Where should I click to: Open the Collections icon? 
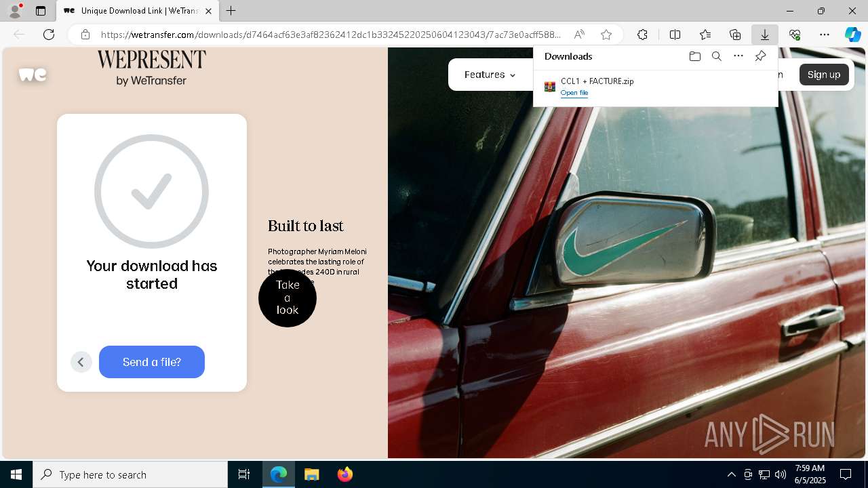[x=735, y=35]
